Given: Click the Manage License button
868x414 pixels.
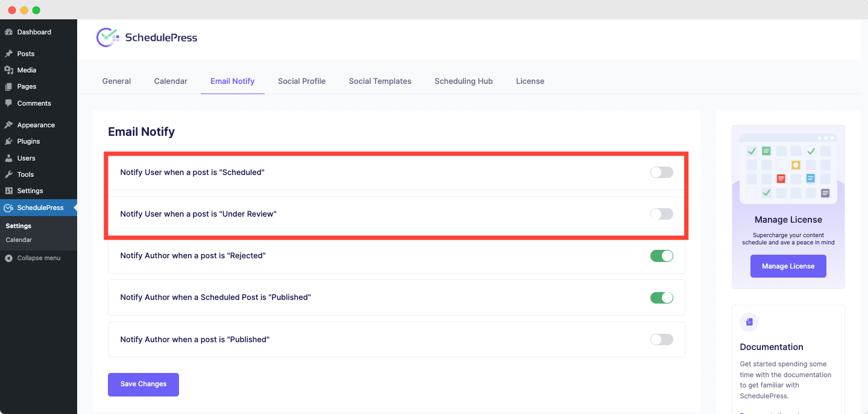Looking at the screenshot, I should [788, 266].
